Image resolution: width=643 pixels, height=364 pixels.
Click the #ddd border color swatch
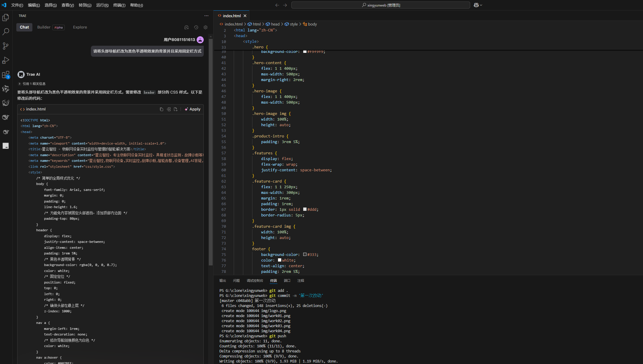[305, 209]
